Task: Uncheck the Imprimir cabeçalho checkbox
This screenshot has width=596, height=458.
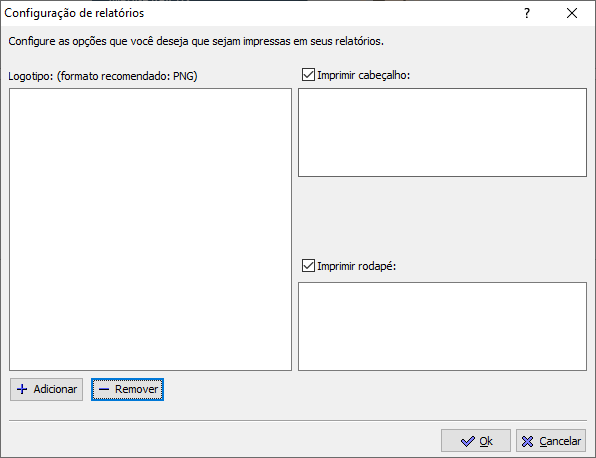Action: (308, 75)
